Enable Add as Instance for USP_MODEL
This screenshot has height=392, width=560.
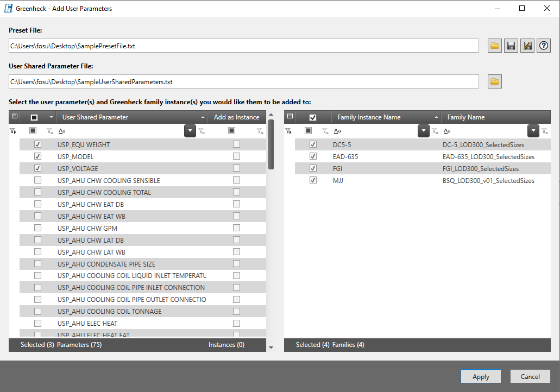236,156
